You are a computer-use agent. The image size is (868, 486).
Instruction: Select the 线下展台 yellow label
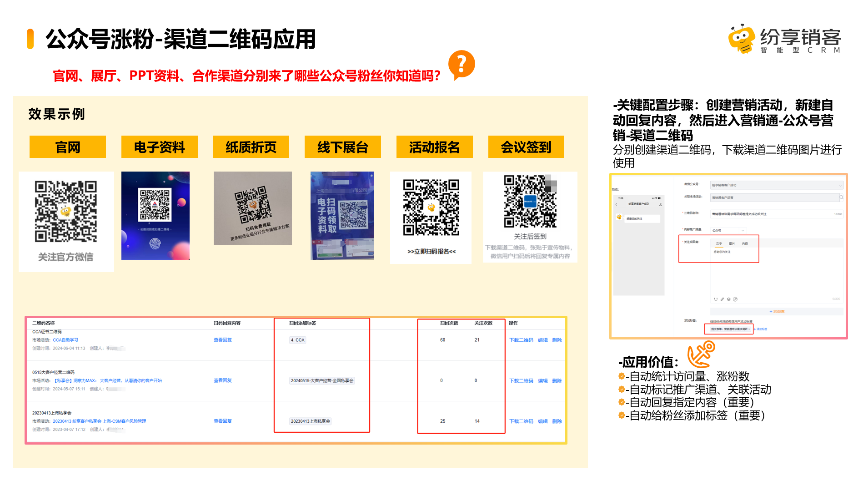coord(343,147)
